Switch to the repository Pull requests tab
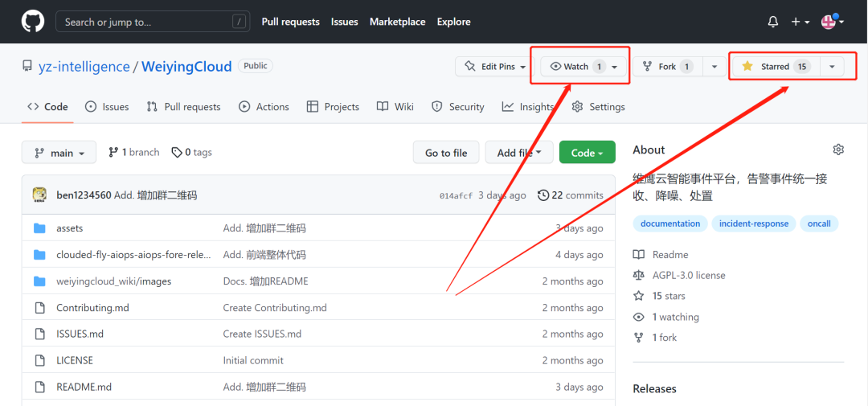 coord(183,107)
